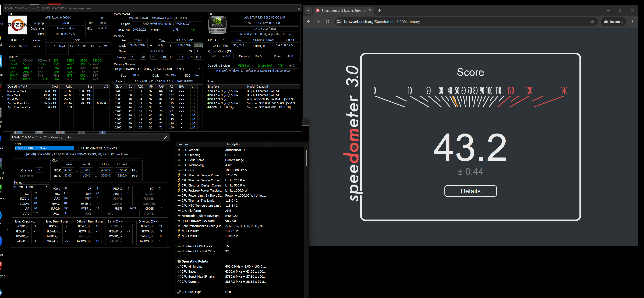644x298 pixels.
Task: Select CPU Code Name row
Action: 222,160
